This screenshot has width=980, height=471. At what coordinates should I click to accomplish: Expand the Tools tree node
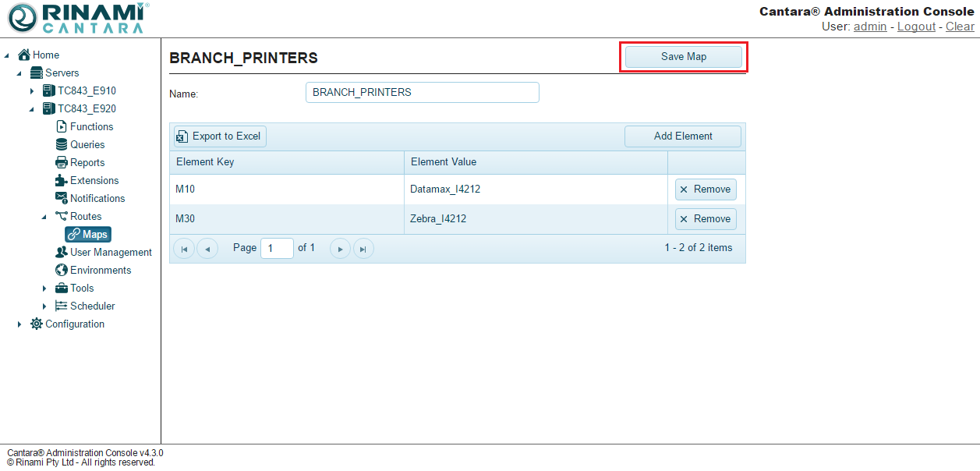[44, 289]
